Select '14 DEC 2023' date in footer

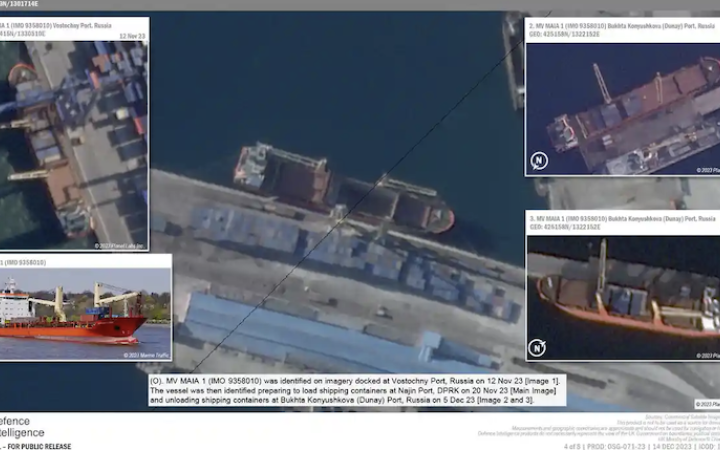671,446
